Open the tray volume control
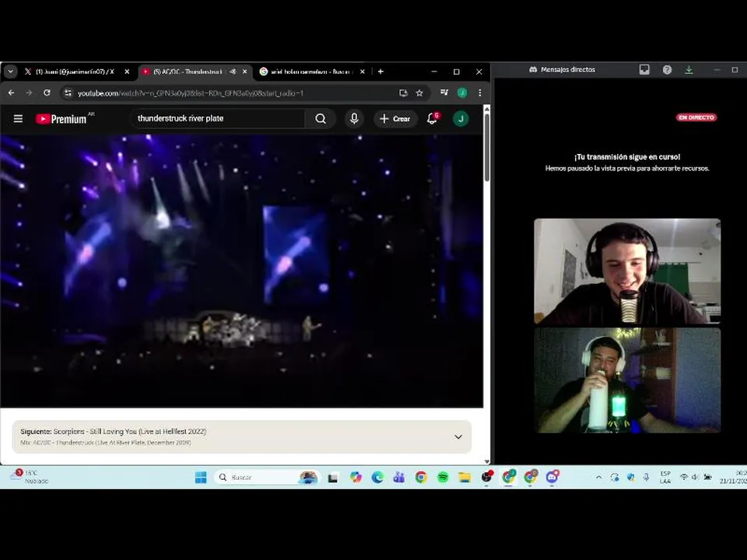 tap(695, 477)
